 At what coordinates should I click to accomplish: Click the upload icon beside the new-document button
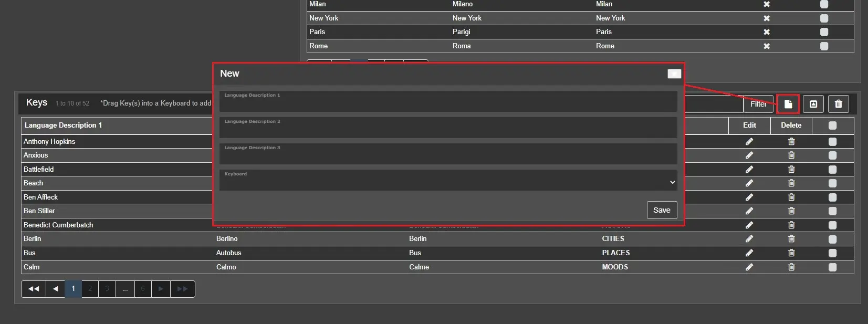tap(813, 104)
